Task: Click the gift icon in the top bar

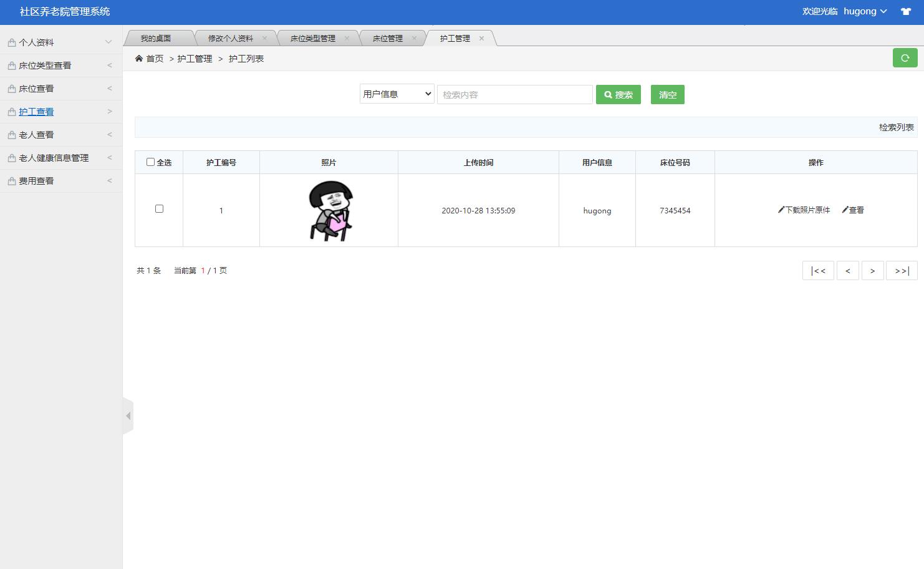Action: coord(905,11)
